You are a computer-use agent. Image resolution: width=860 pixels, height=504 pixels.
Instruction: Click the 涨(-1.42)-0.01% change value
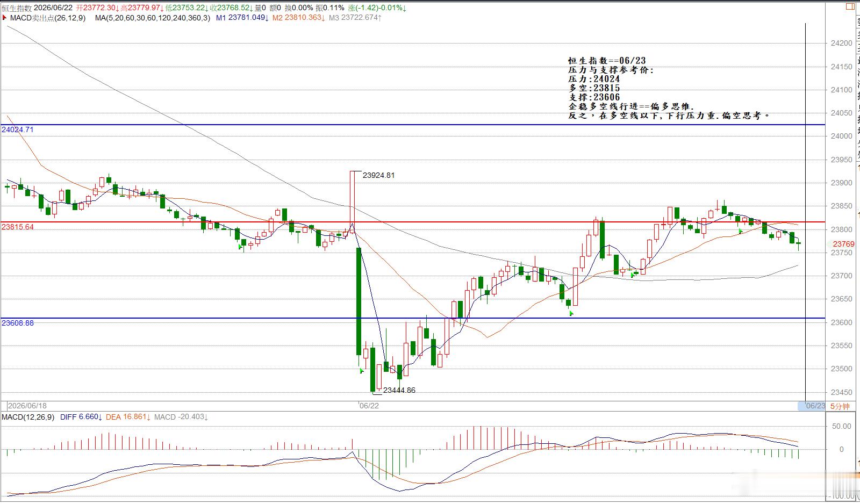pos(377,8)
